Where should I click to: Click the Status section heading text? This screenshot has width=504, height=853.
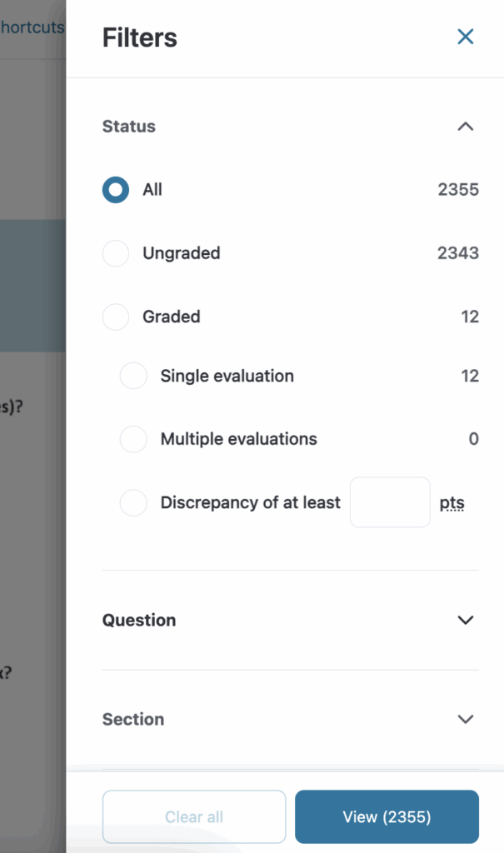[129, 127]
